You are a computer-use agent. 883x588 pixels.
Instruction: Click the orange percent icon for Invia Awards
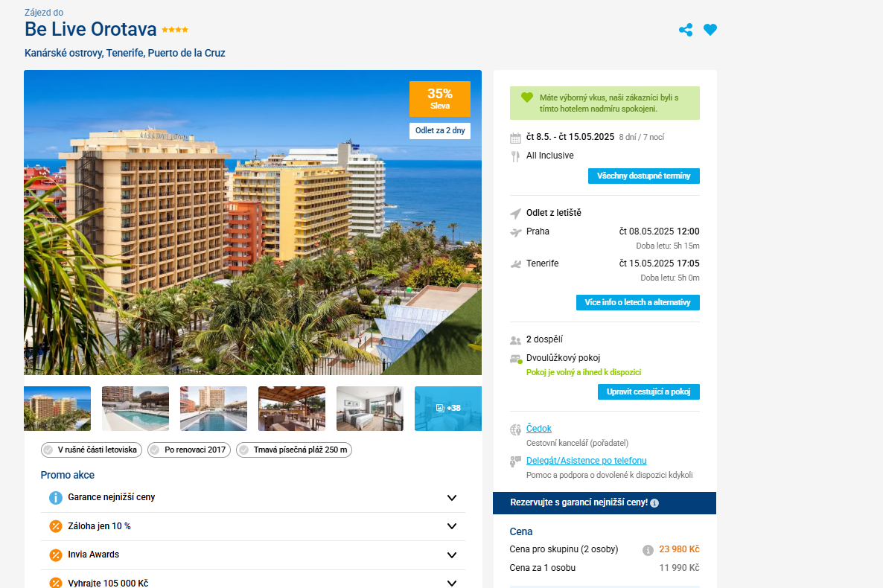pos(56,555)
